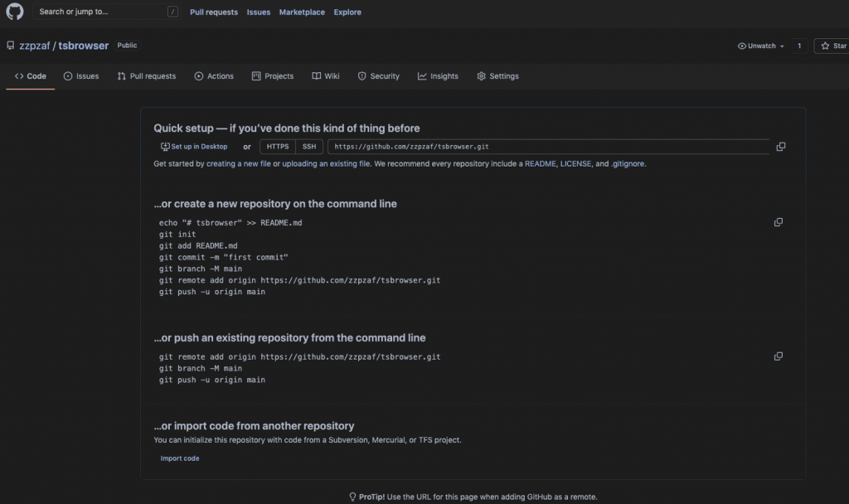Click the repository URL field
Screen dimensions: 849x504
coord(549,147)
